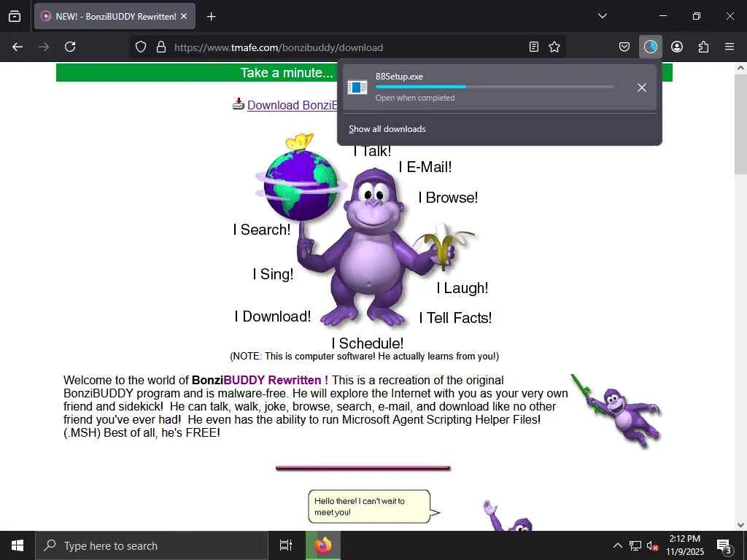Select the BonziBUDDY Rewritten tab
This screenshot has width=747, height=560.
pyautogui.click(x=115, y=16)
